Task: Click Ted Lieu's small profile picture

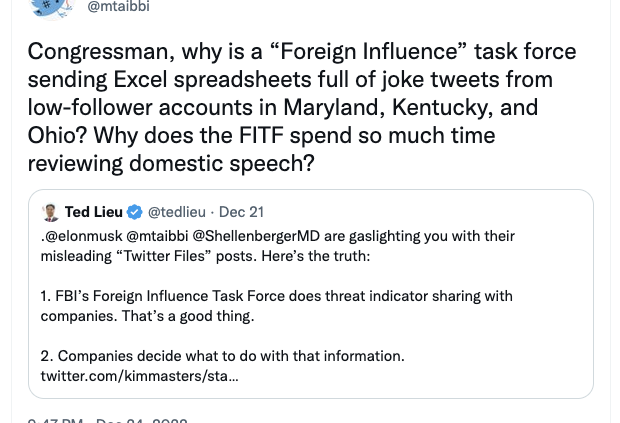Action: pos(50,213)
